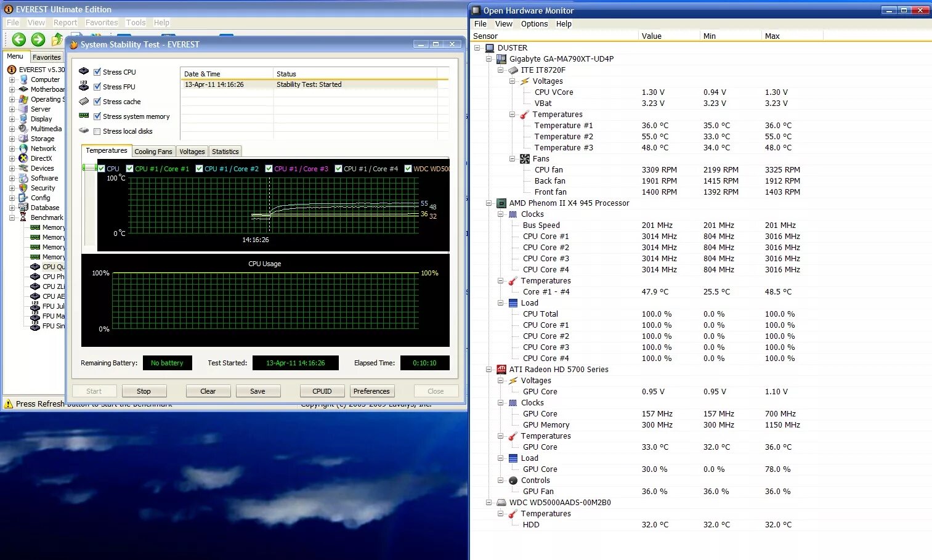Click the Network globe icon in EVEREST tree
The image size is (932, 560).
[23, 148]
